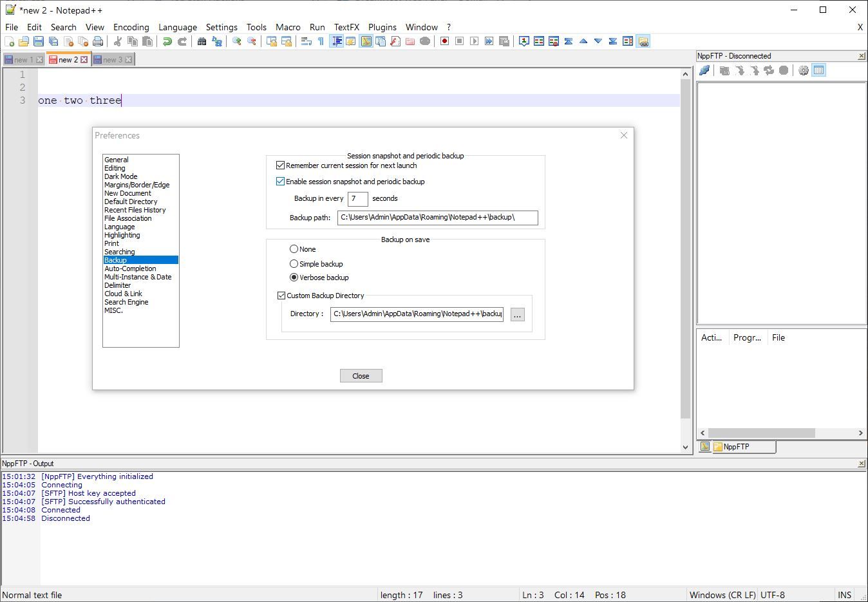This screenshot has width=868, height=602.
Task: Uncheck Remember current session for next launch
Action: coord(280,165)
